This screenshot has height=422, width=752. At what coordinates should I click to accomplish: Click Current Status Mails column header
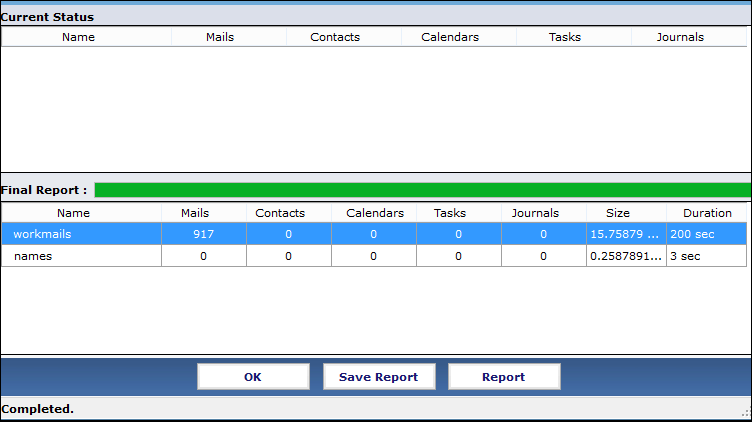[x=229, y=37]
